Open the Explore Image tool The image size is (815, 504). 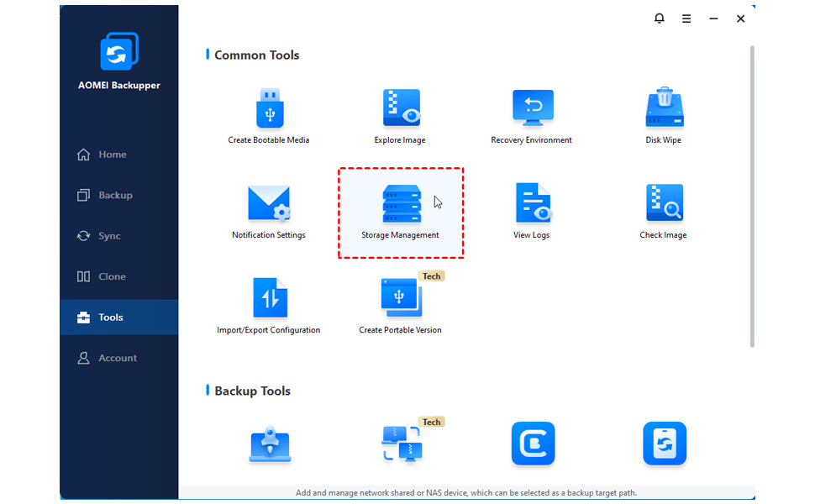(400, 116)
